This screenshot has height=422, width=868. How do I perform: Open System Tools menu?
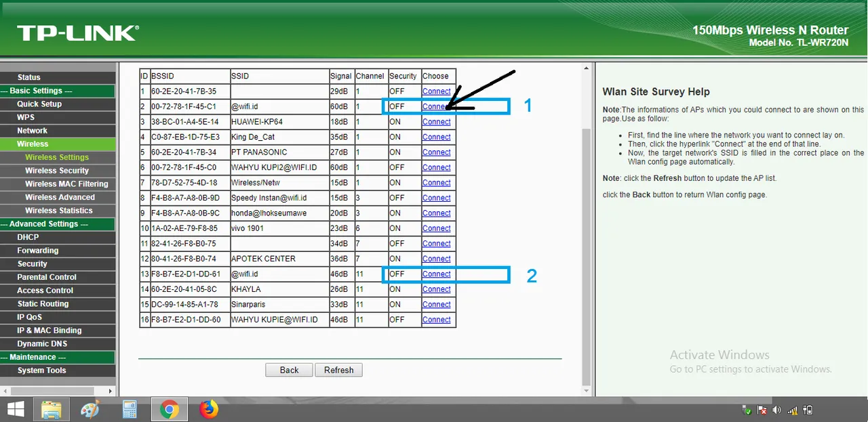(x=42, y=371)
